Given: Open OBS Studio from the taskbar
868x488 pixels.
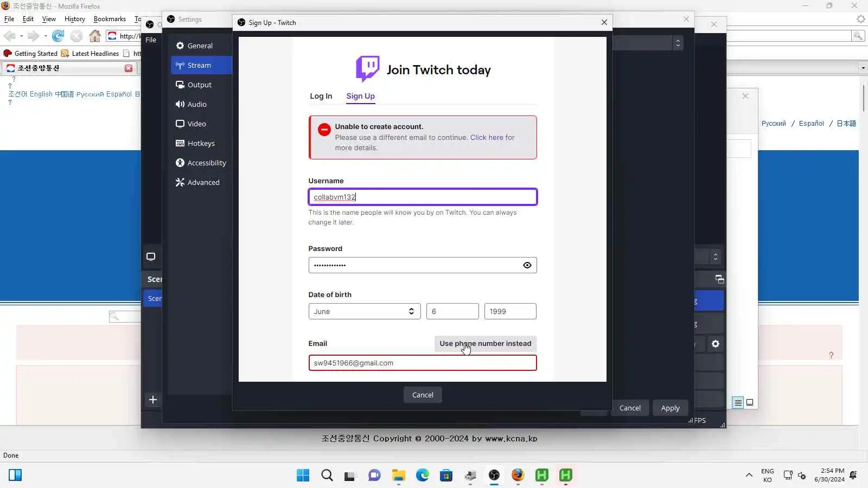Looking at the screenshot, I should pyautogui.click(x=494, y=475).
